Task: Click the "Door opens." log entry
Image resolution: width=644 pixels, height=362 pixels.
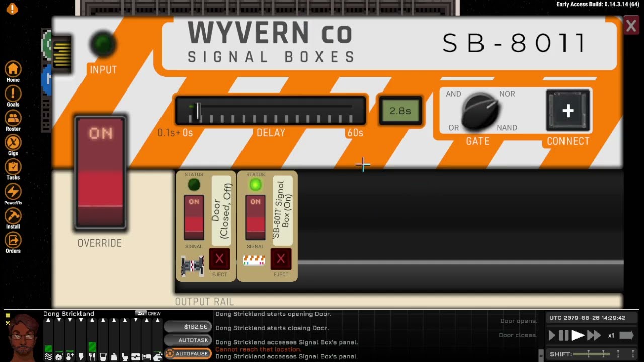Action: point(519,321)
